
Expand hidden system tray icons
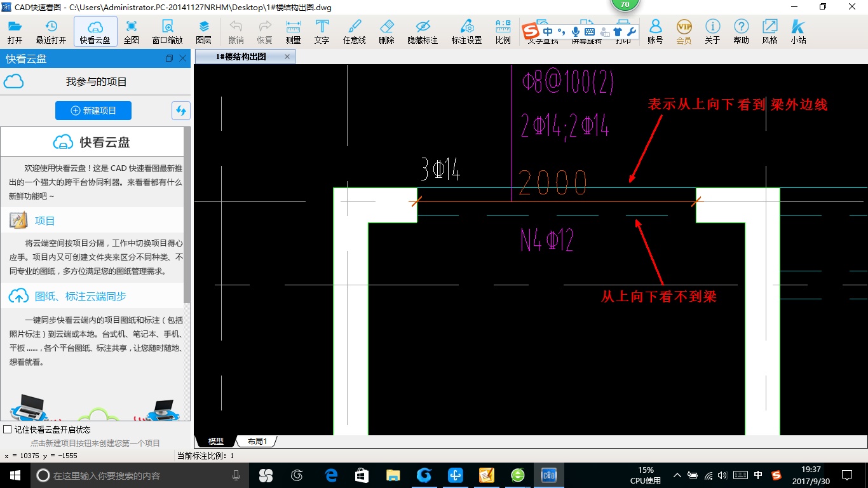point(677,475)
